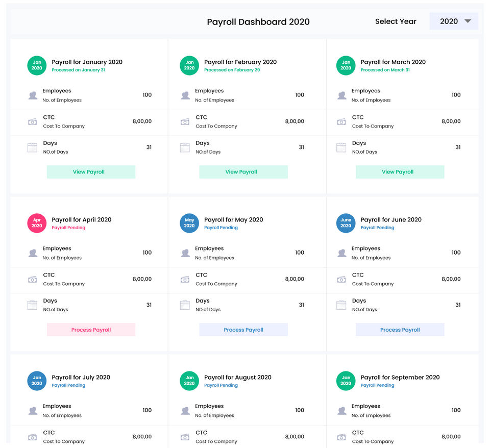Click the Payroll for September 2020 heading
The width and height of the screenshot is (490, 448).
click(400, 378)
